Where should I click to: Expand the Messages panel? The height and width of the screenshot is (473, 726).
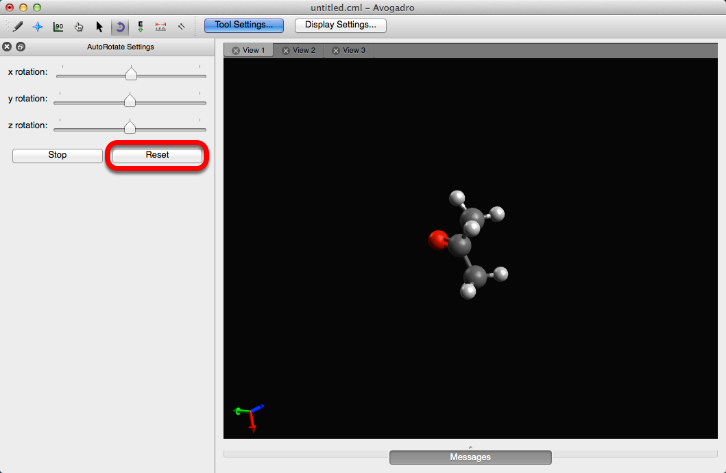click(470, 457)
